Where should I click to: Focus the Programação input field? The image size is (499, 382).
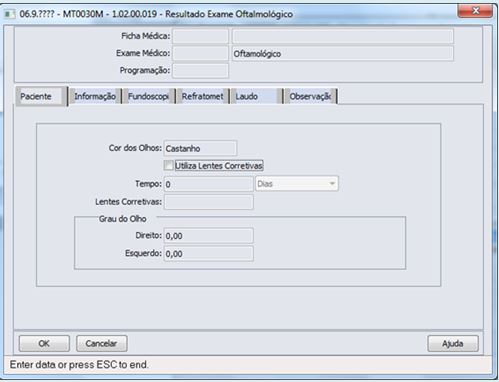[x=200, y=71]
